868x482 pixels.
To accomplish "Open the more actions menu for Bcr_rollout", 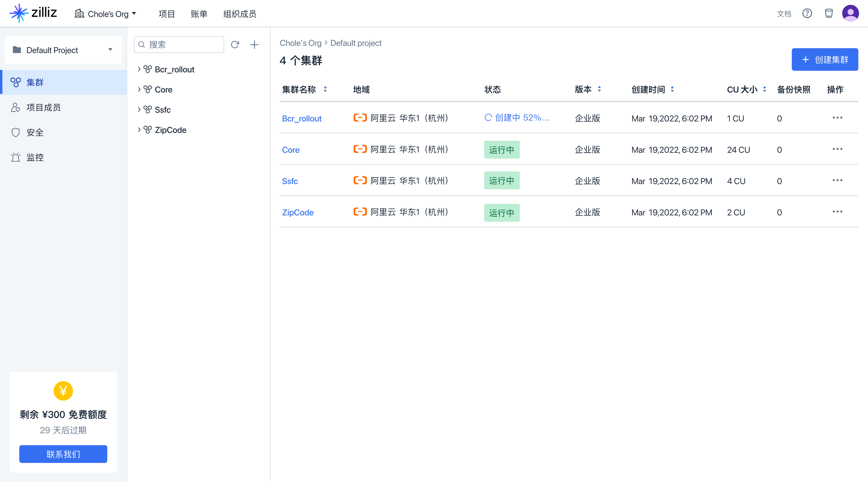I will [x=837, y=118].
